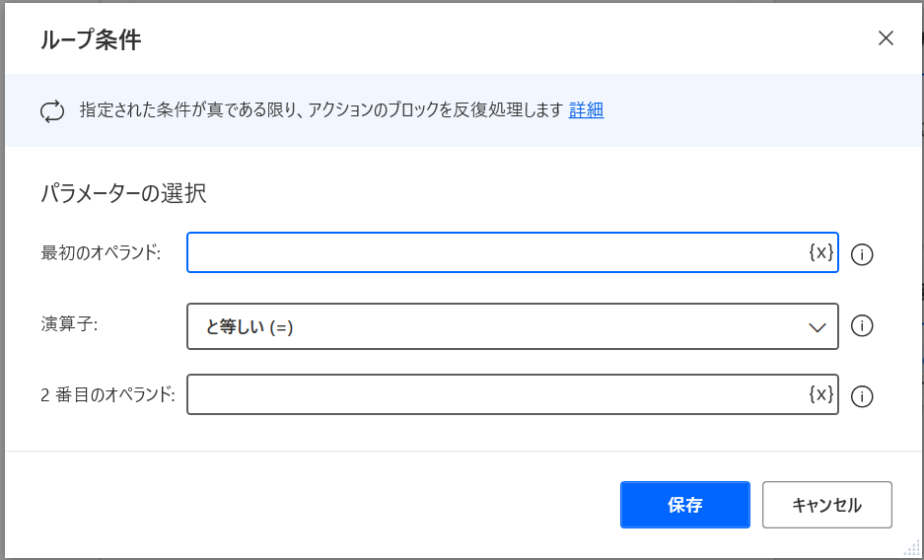Click the 最初のオペランド label
The image size is (924, 560).
click(x=100, y=252)
